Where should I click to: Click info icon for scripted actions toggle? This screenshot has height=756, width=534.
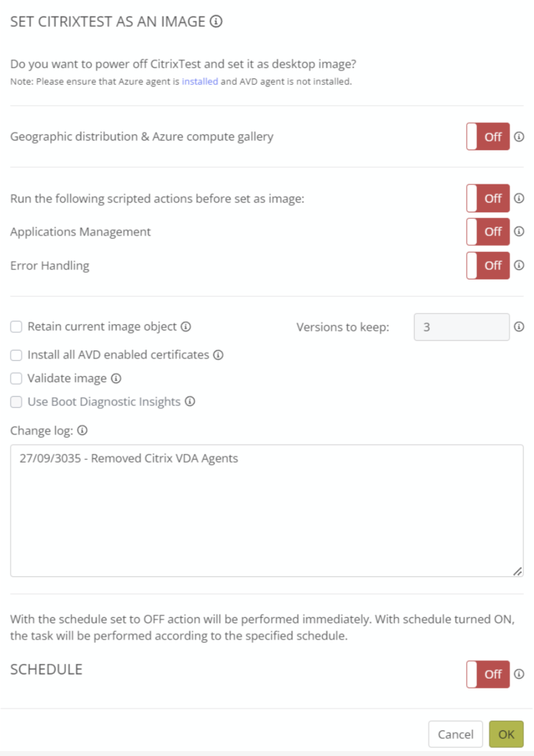click(x=519, y=198)
